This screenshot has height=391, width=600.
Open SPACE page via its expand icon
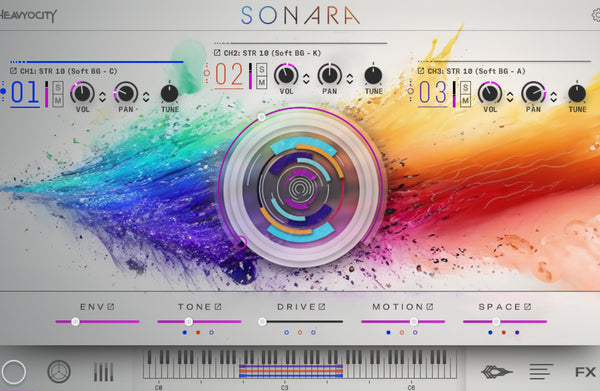tap(528, 306)
